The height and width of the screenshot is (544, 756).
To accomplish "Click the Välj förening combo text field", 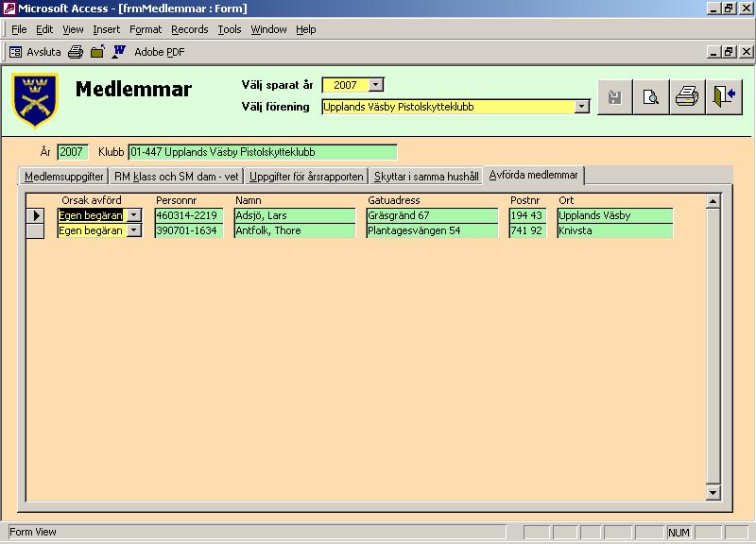I will 448,107.
